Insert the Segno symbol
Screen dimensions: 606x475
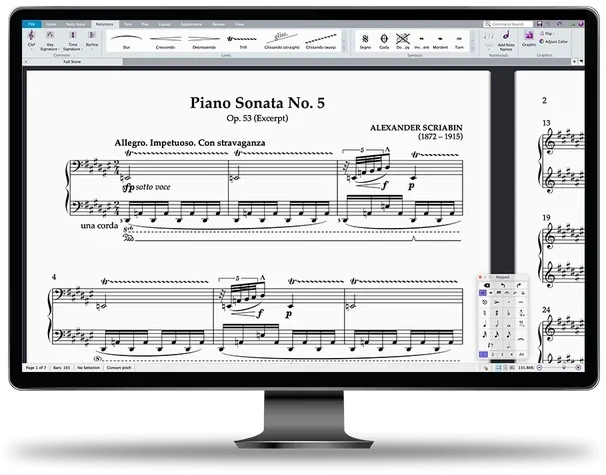[365, 41]
